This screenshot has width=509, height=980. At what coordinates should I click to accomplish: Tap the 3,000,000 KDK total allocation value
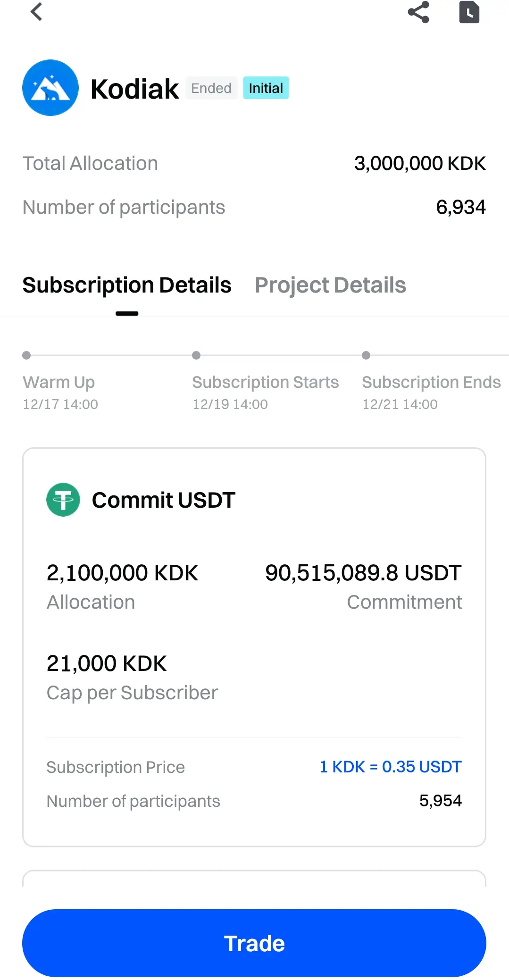[420, 163]
